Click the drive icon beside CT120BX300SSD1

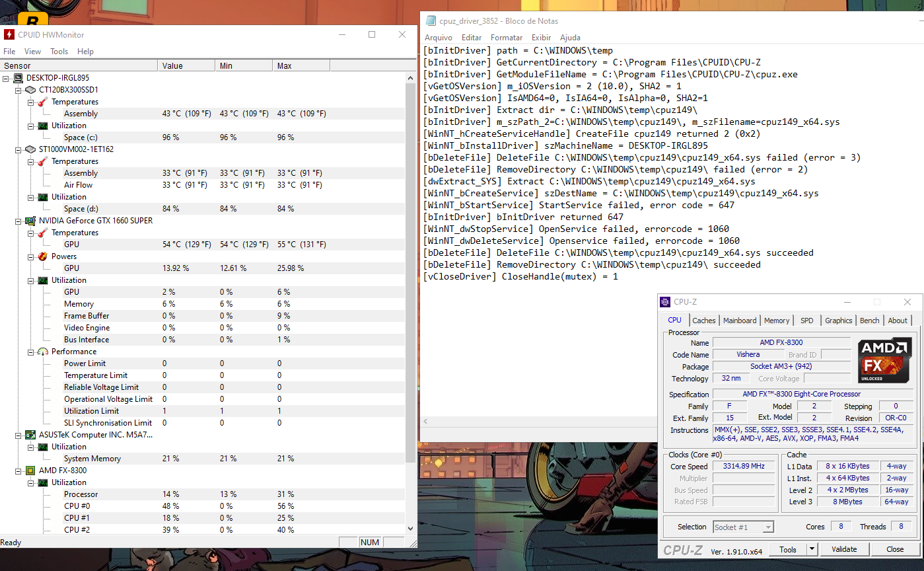30,90
